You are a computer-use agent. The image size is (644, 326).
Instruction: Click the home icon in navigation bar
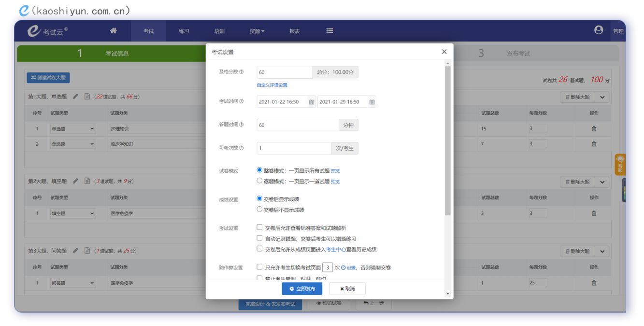pyautogui.click(x=114, y=31)
